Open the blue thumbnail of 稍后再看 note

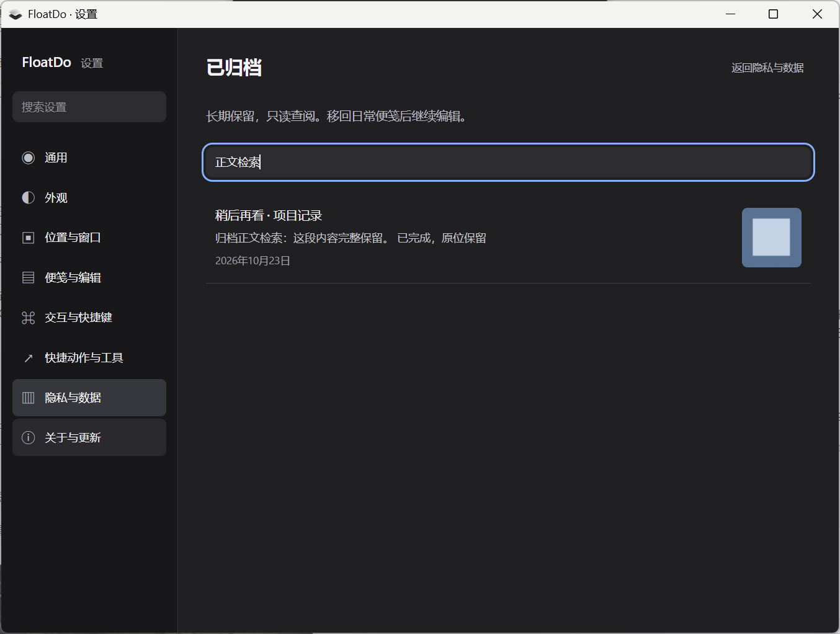[772, 238]
